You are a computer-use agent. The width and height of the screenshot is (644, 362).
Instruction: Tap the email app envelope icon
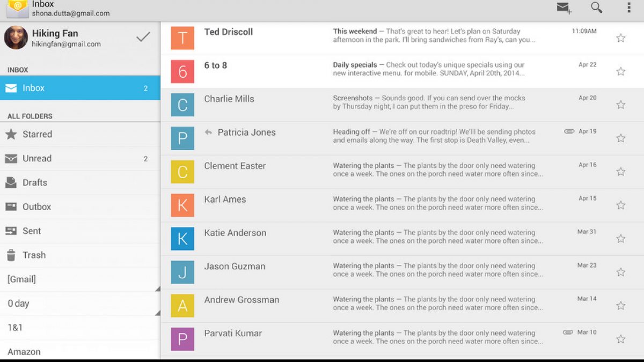point(17,9)
